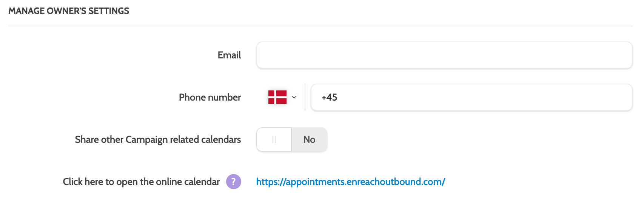
Task: Follow the online calendar URL
Action: pyautogui.click(x=350, y=182)
